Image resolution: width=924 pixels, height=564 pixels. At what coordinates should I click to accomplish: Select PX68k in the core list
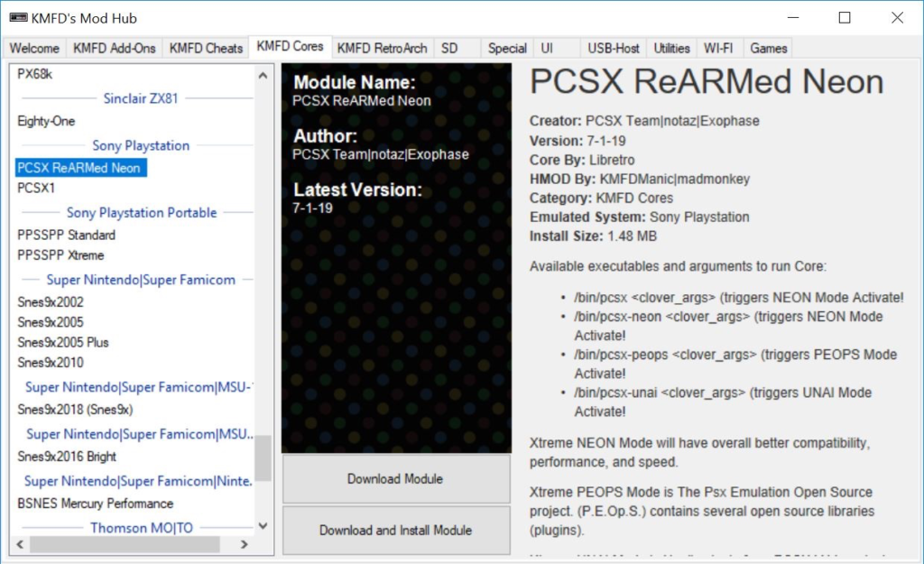35,74
